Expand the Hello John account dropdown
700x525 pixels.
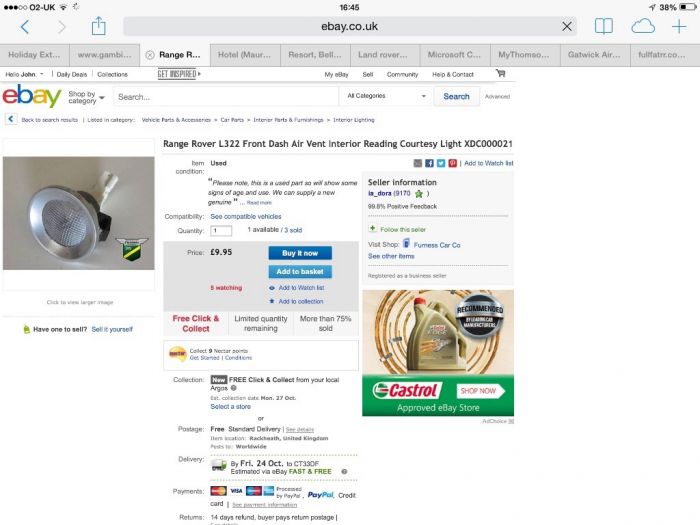(x=25, y=74)
